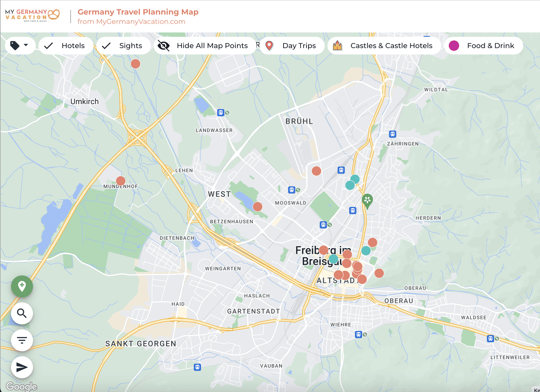The height and width of the screenshot is (392, 540).
Task: Click the My Germany Vacation logo
Action: click(x=32, y=15)
